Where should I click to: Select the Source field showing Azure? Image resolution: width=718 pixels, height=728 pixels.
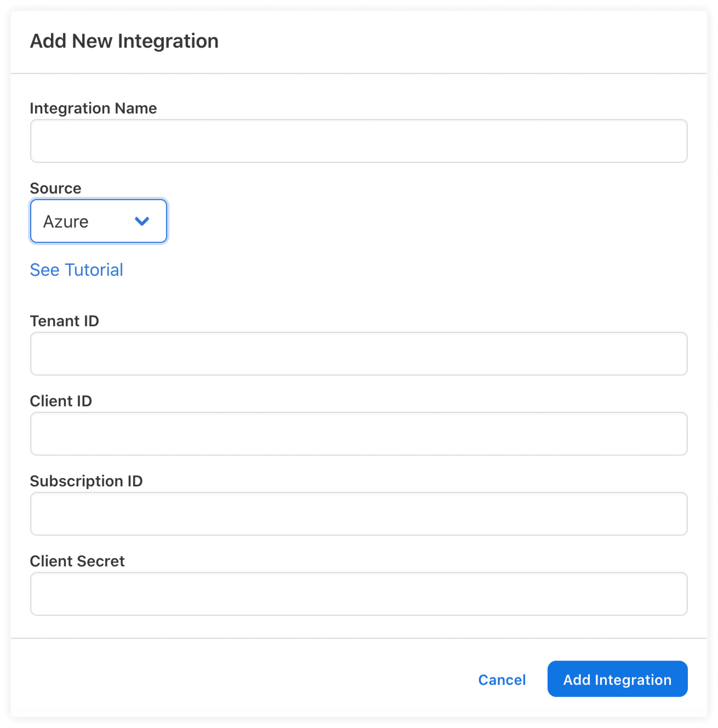tap(98, 221)
